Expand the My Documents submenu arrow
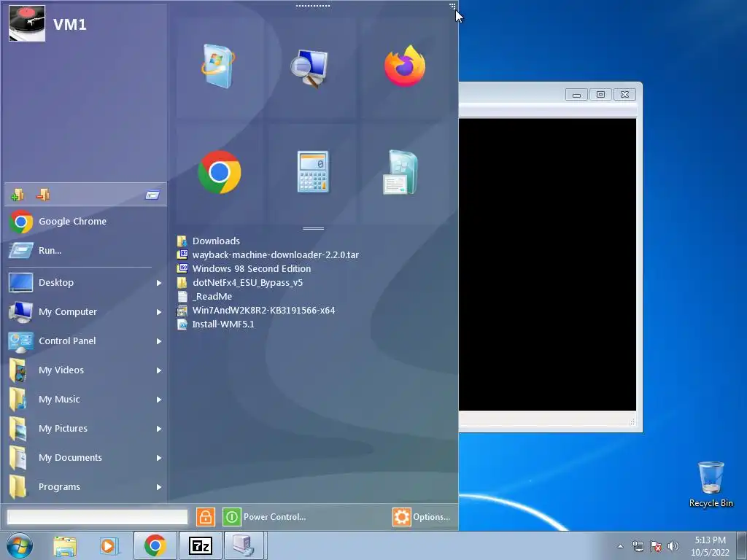This screenshot has height=560, width=747. pos(159,458)
